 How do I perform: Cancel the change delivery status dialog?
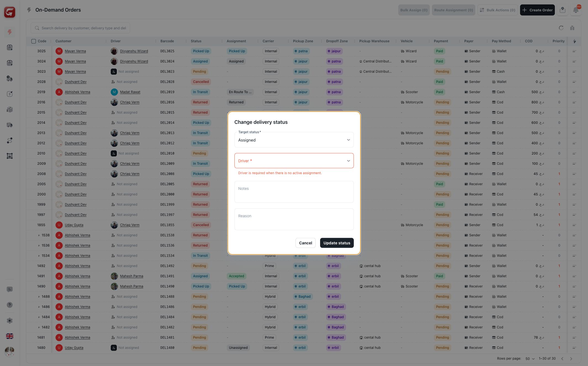point(305,243)
